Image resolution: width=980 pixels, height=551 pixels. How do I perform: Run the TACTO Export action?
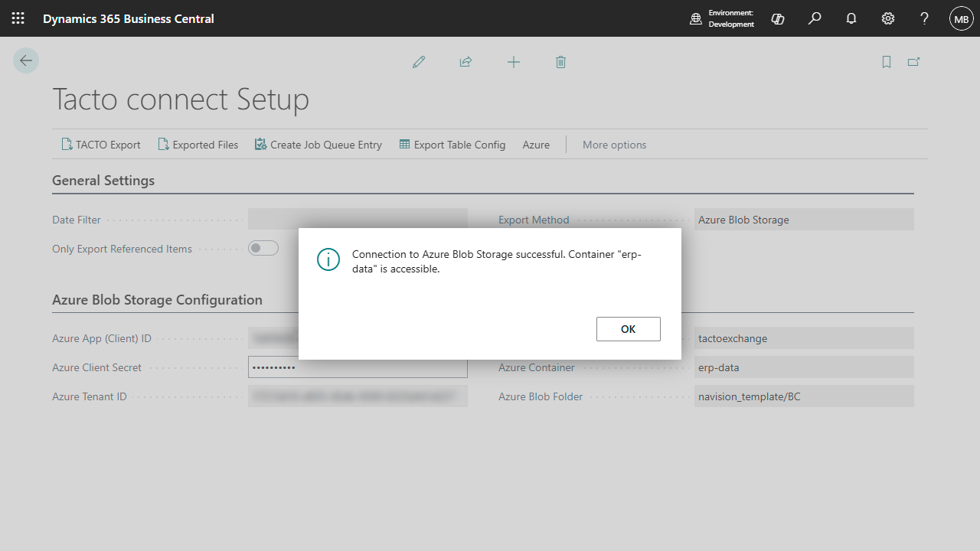tap(101, 145)
